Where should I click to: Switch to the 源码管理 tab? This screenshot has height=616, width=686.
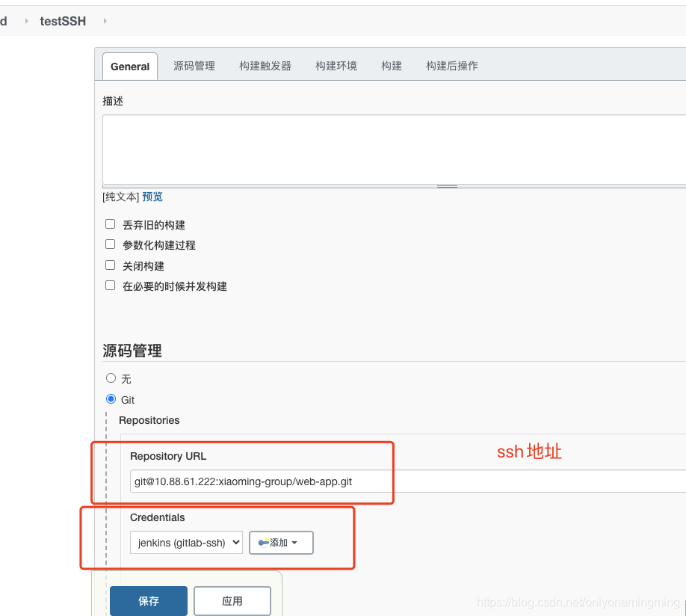(194, 66)
